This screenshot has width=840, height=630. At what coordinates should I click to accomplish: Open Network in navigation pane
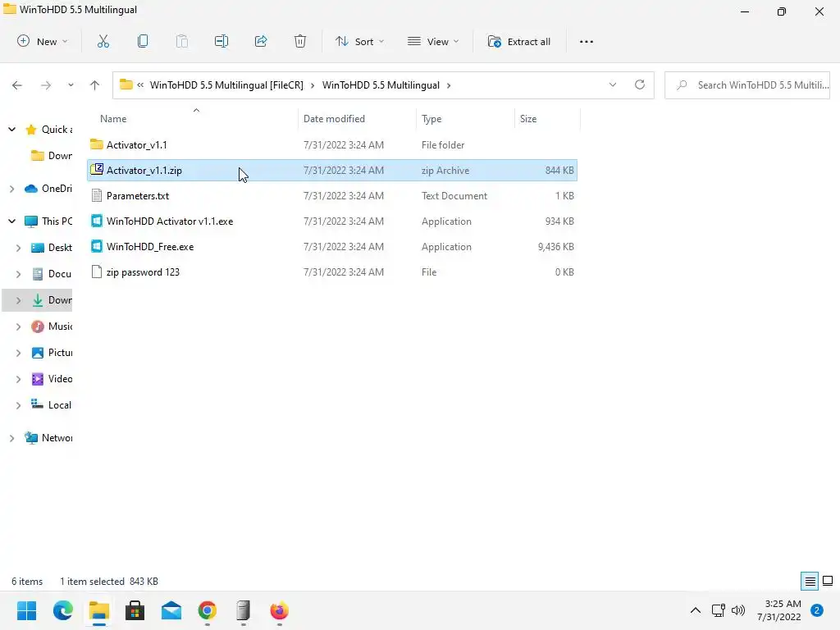click(48, 438)
